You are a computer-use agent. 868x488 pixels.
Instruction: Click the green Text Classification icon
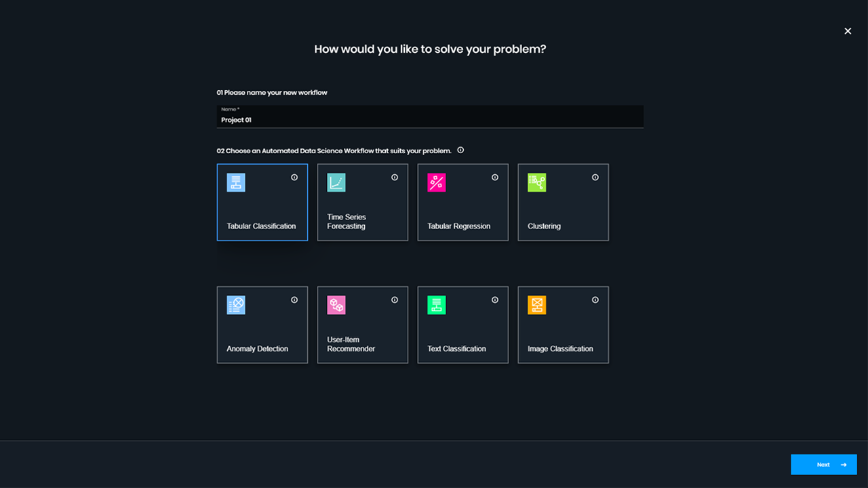point(437,305)
